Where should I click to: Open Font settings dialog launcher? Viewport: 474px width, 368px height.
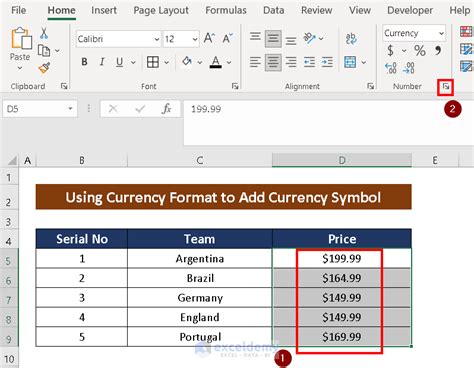(x=235, y=86)
